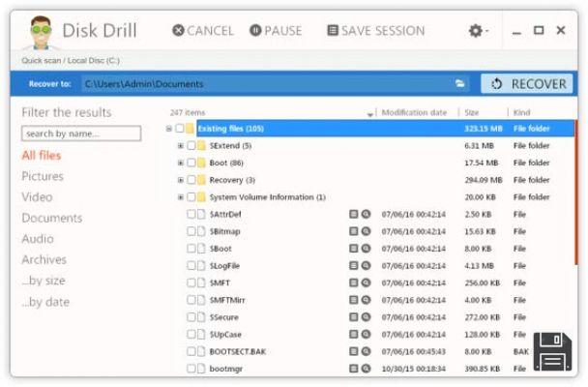
Task: Browse for recovery folder icon
Action: 459,83
